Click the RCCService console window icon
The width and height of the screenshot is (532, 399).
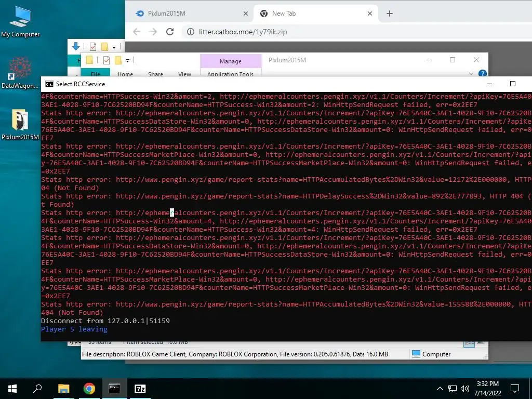pos(49,84)
